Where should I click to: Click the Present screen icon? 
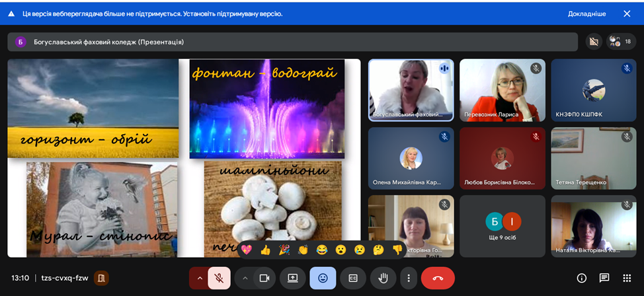(292, 278)
